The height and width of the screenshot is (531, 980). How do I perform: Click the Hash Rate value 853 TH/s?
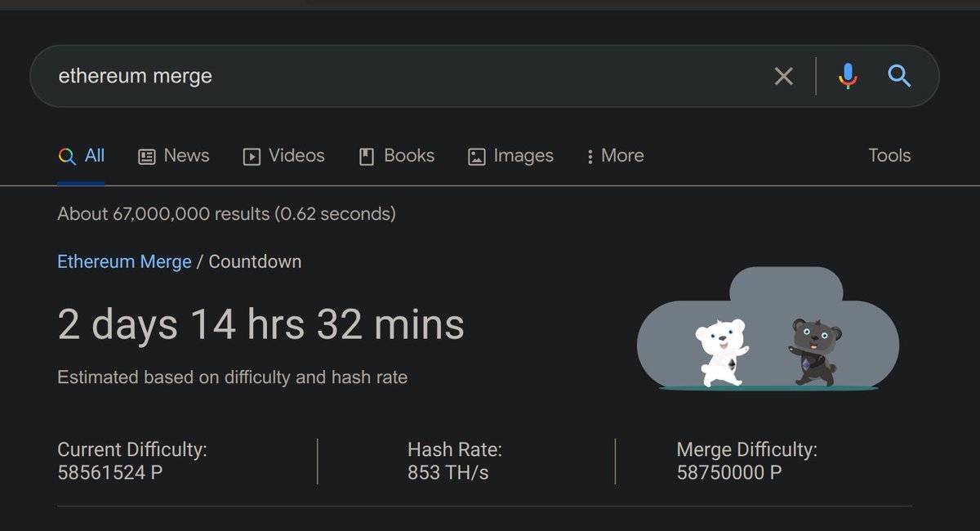pyautogui.click(x=448, y=472)
